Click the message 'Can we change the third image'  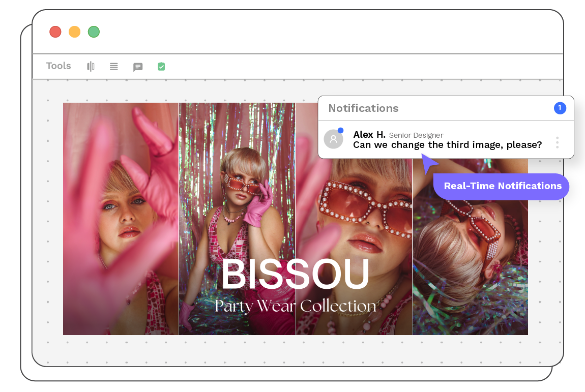[x=448, y=145]
